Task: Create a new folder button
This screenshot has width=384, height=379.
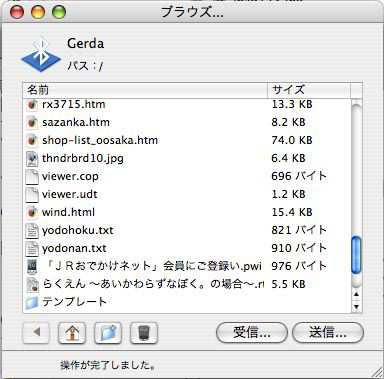Action: [108, 332]
